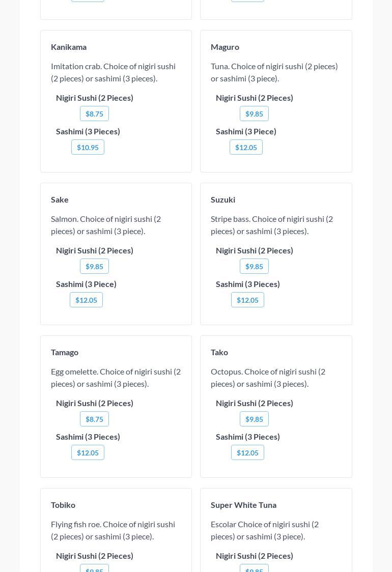Open the Tamago egg omelette card
This screenshot has width=392, height=572.
65,352
